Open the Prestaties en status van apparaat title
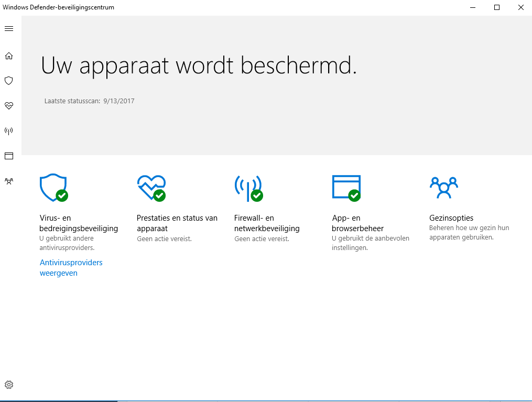Viewport: 532px width, 402px height. [177, 223]
